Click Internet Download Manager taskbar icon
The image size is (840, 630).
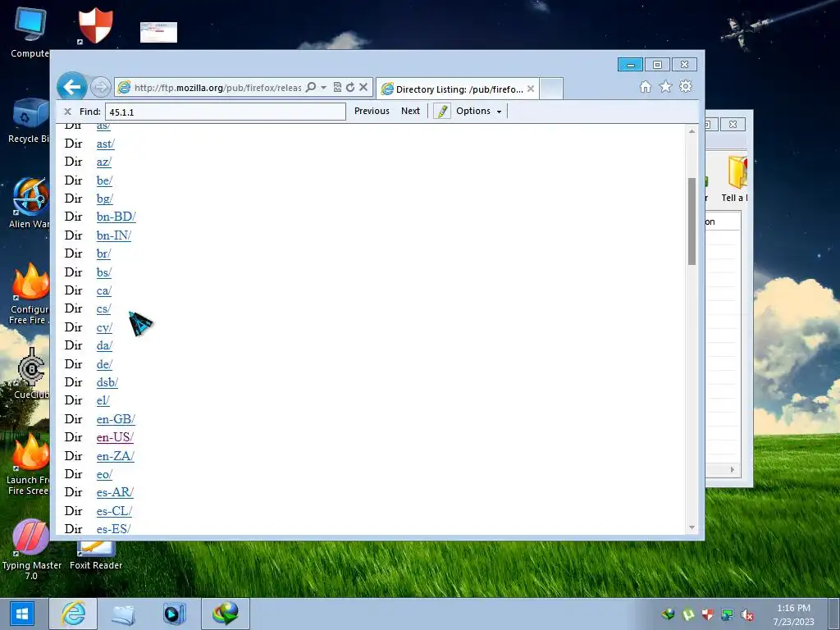pos(225,614)
